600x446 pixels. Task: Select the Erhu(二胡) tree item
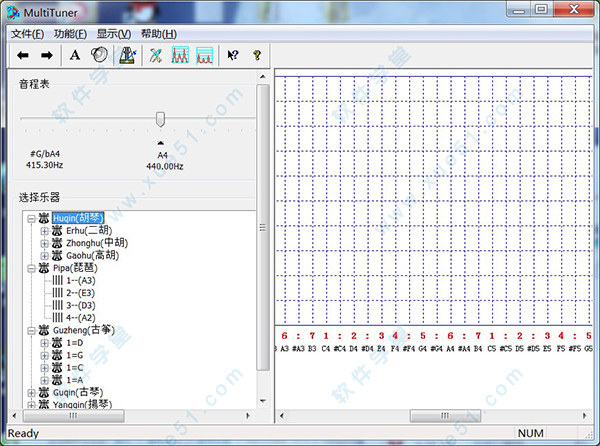point(89,231)
